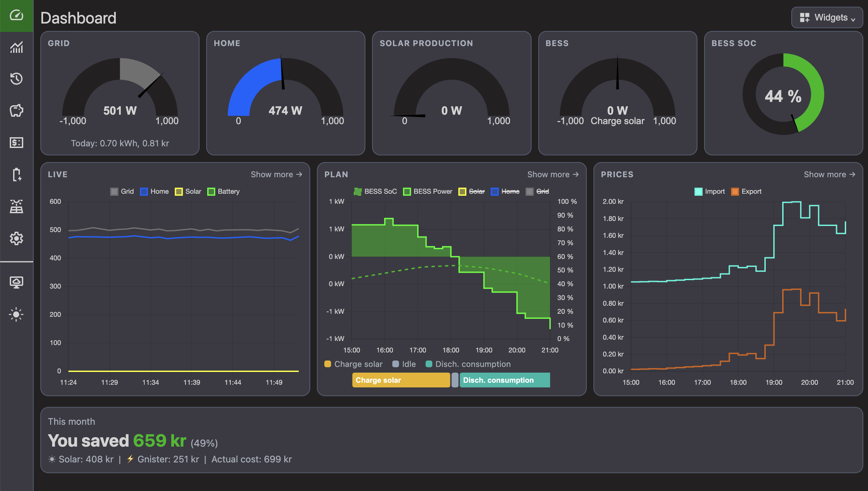
Task: Click the yellow Charge solar timeline bar
Action: (401, 380)
